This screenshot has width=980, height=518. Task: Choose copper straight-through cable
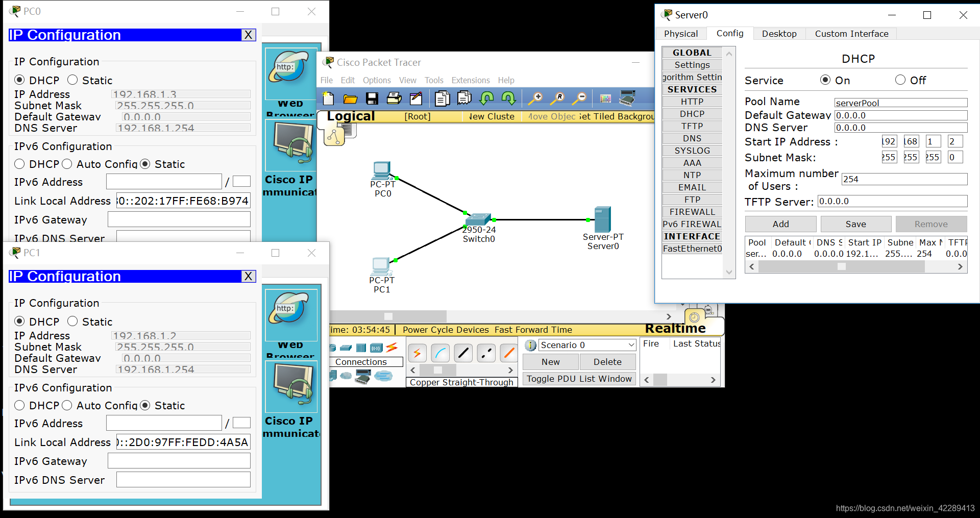[x=463, y=353]
